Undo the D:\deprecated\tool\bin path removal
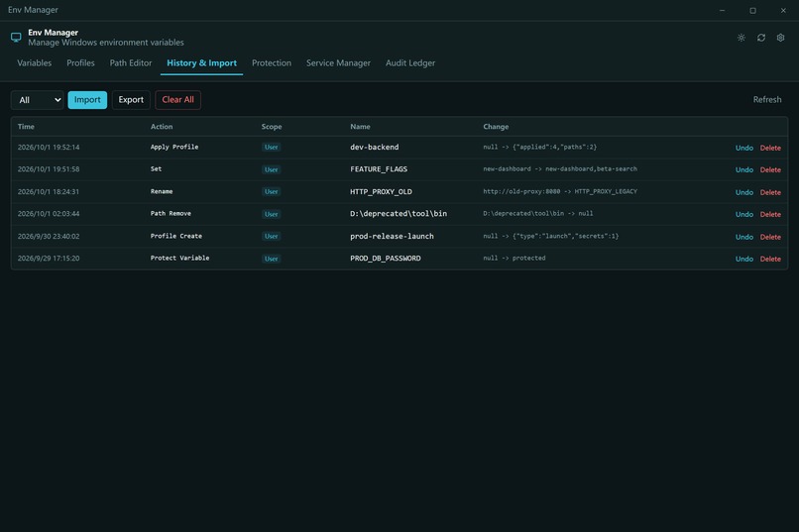The image size is (799, 532). point(743,214)
